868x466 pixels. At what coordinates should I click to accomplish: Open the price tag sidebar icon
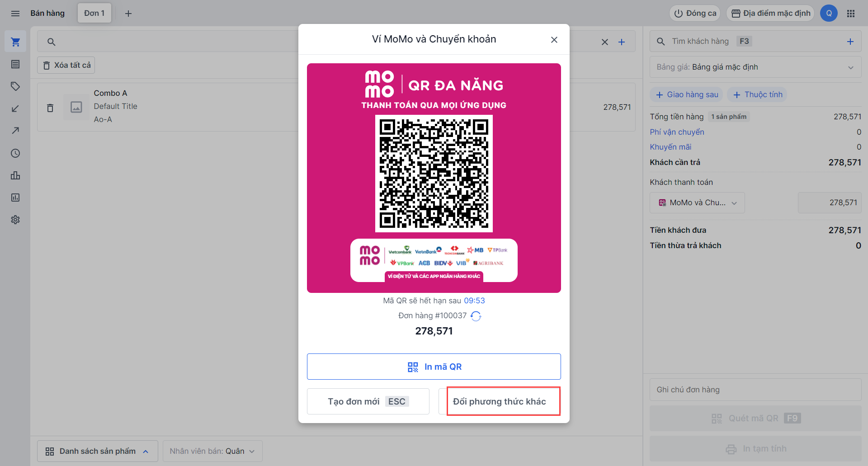15,86
